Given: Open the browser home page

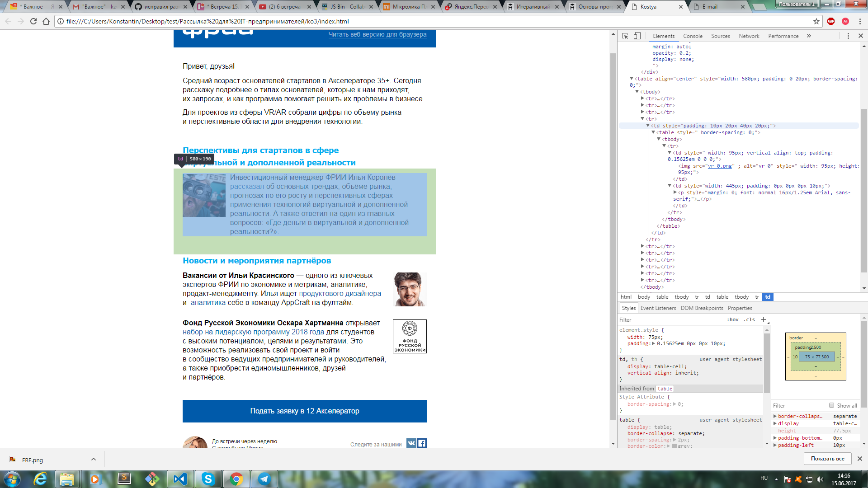Looking at the screenshot, I should coord(46,21).
